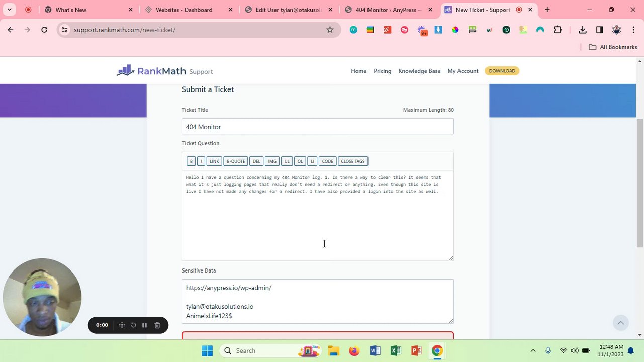Show hidden system tray icons
644x362 pixels.
(533, 351)
